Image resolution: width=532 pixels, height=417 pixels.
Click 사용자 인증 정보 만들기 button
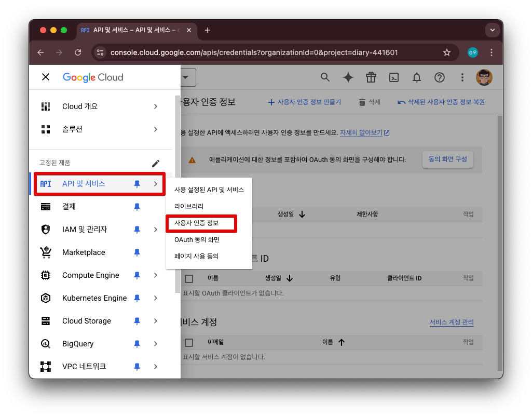305,102
